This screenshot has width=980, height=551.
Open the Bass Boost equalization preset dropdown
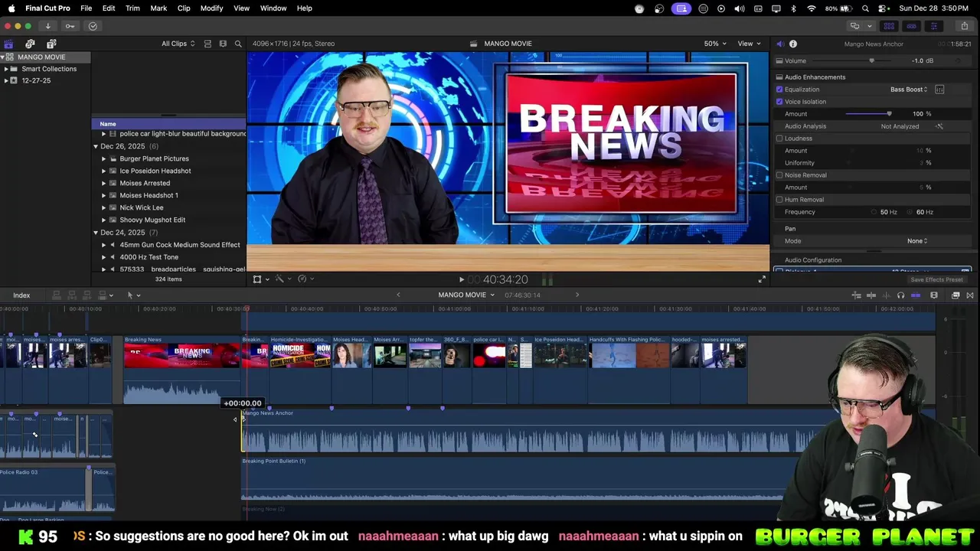tap(909, 90)
